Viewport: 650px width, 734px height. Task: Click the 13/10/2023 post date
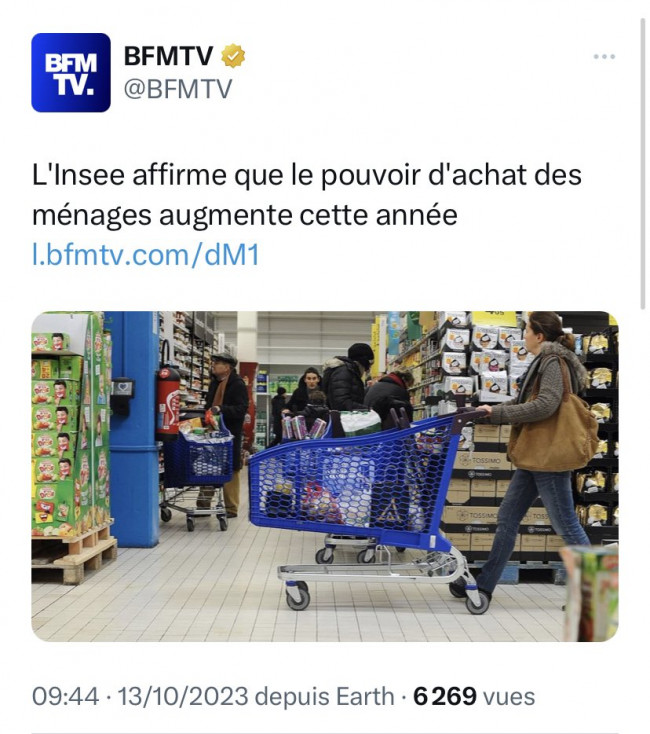(x=183, y=696)
